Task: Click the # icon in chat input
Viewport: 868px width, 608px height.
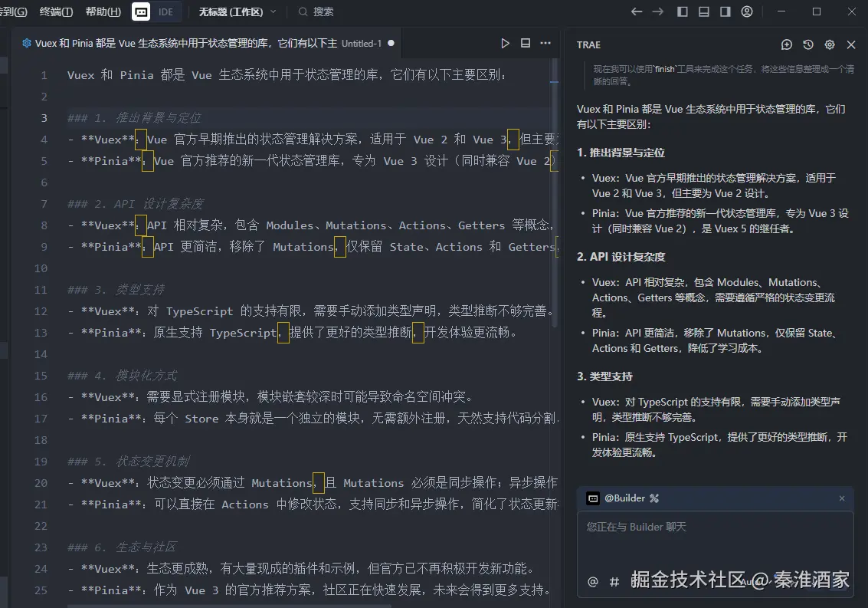Action: point(614,583)
